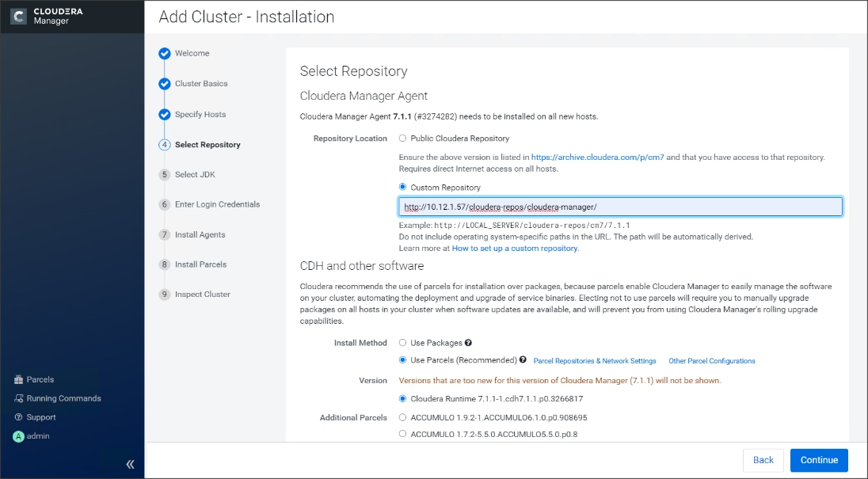Open Select JDK wizard step label
The width and height of the screenshot is (868, 479).
click(195, 174)
